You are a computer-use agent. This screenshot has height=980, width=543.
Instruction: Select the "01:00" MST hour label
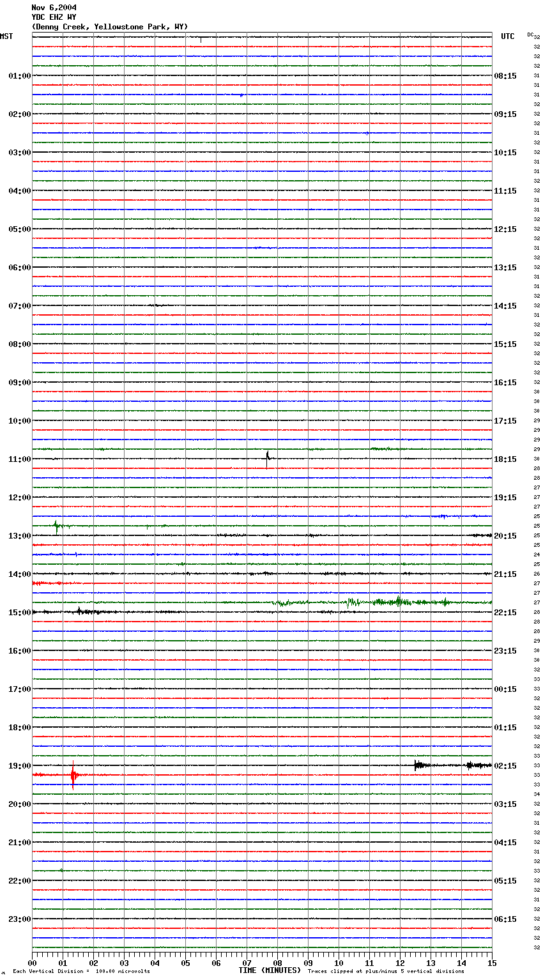(x=20, y=76)
